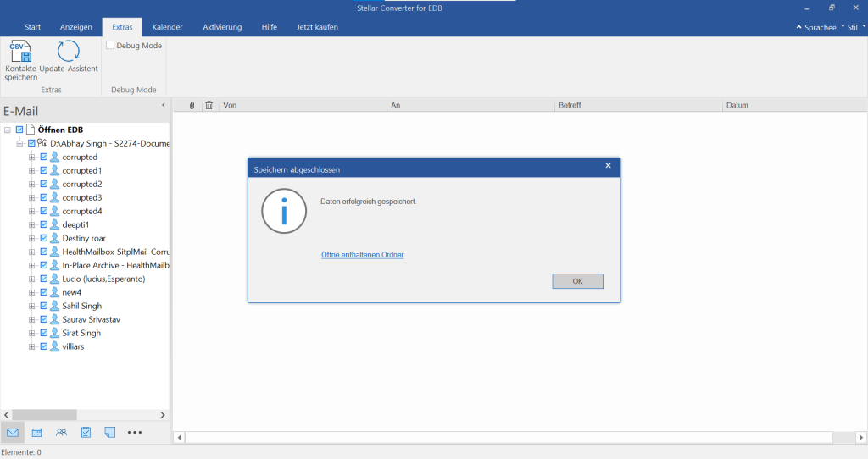Screen dimensions: 868x459
Task: Open the Mail view icon in bottom navigation
Action: (13, 433)
